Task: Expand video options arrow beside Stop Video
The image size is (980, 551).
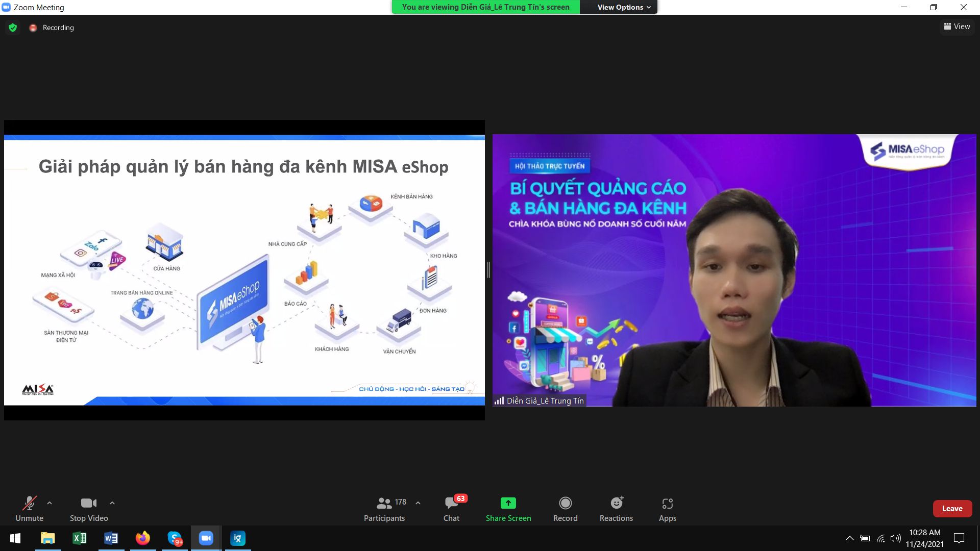Action: click(112, 503)
